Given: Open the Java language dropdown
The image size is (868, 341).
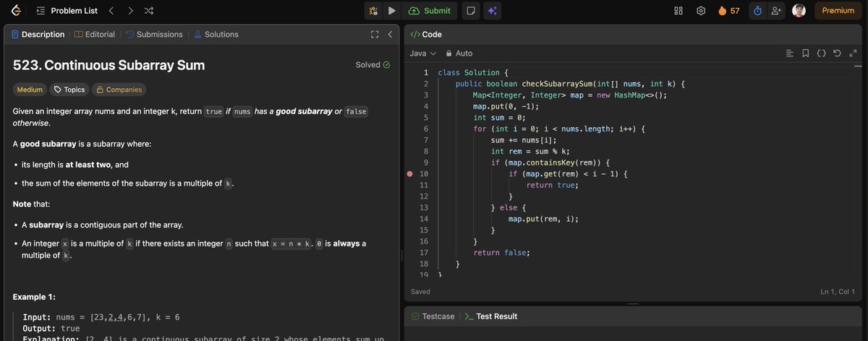Looking at the screenshot, I should (423, 53).
